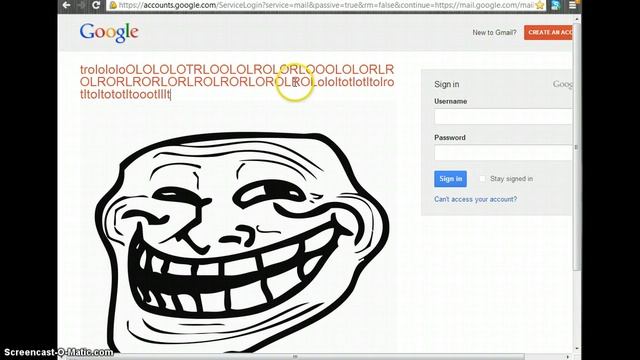Click the Google logo
Image resolution: width=640 pixels, height=360 pixels.
point(109,33)
